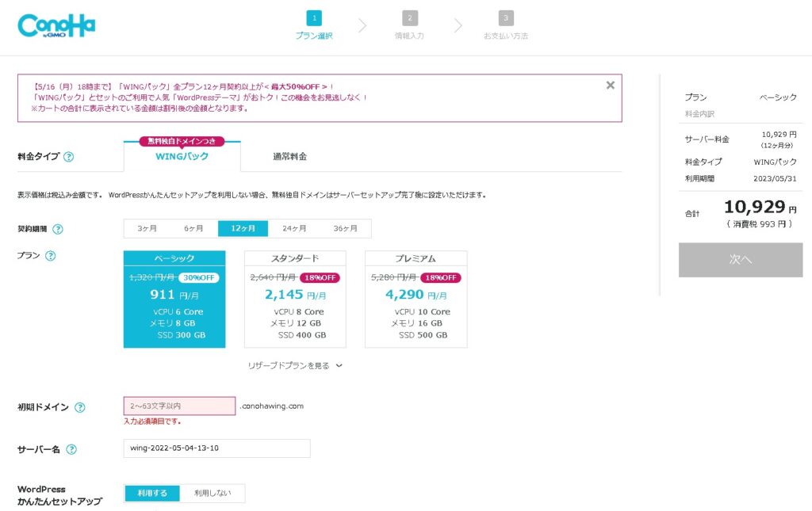Click help icon next to 料金タイプ
The width and height of the screenshot is (812, 511).
click(68, 157)
